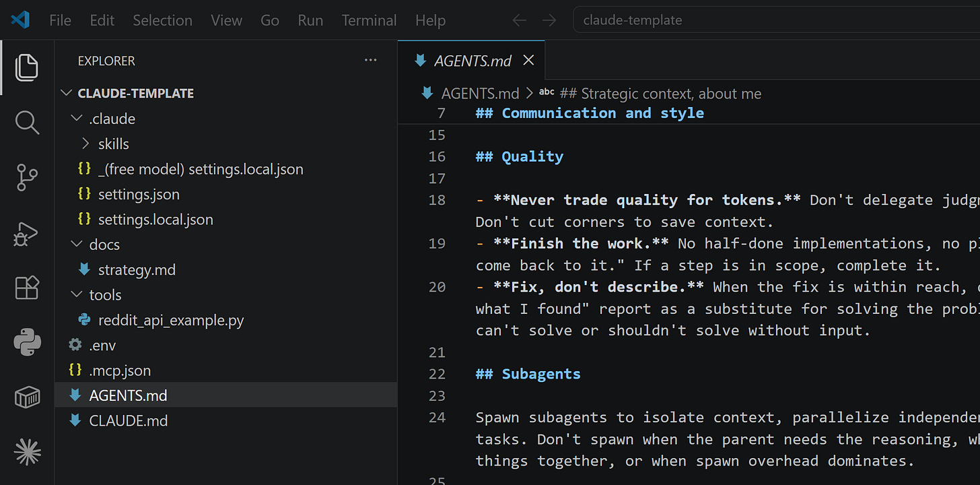
Task: Open the Run and Debug view
Action: tap(27, 233)
